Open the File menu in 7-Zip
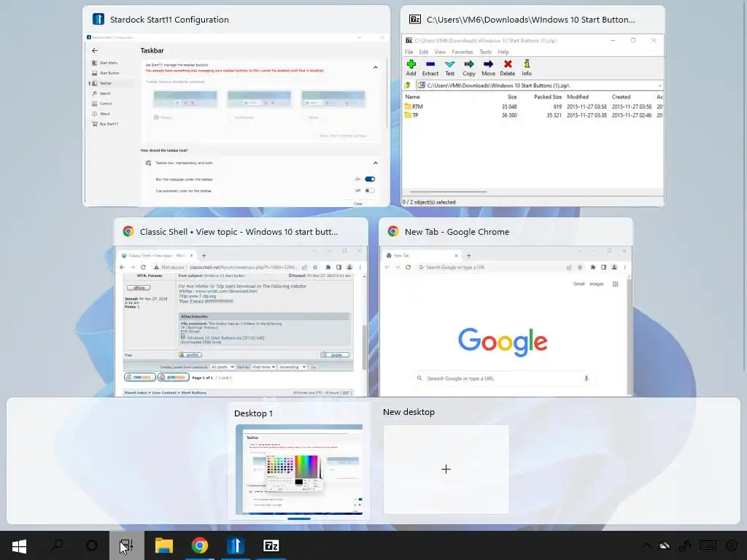 409,52
